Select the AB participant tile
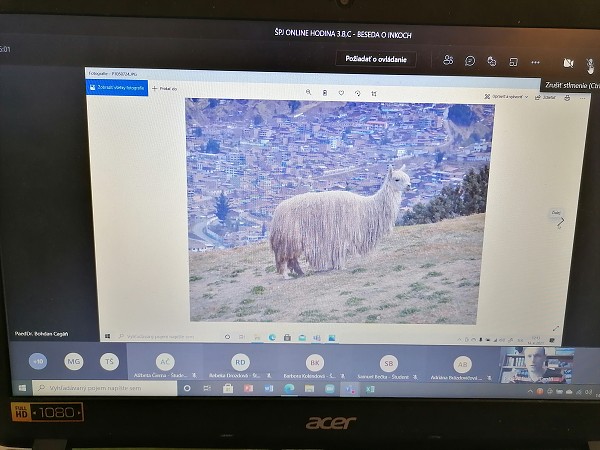The width and height of the screenshot is (600, 450). pos(463,364)
